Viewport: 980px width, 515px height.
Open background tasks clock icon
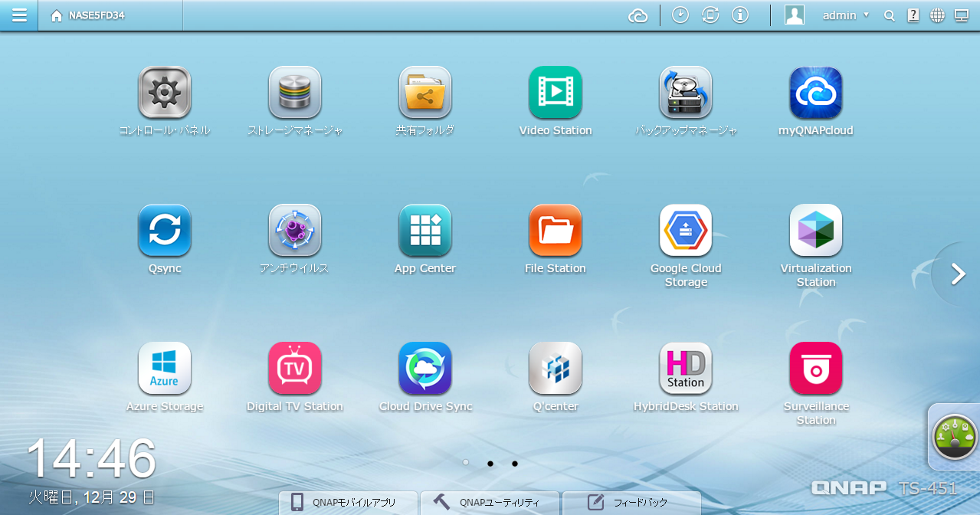pos(680,15)
